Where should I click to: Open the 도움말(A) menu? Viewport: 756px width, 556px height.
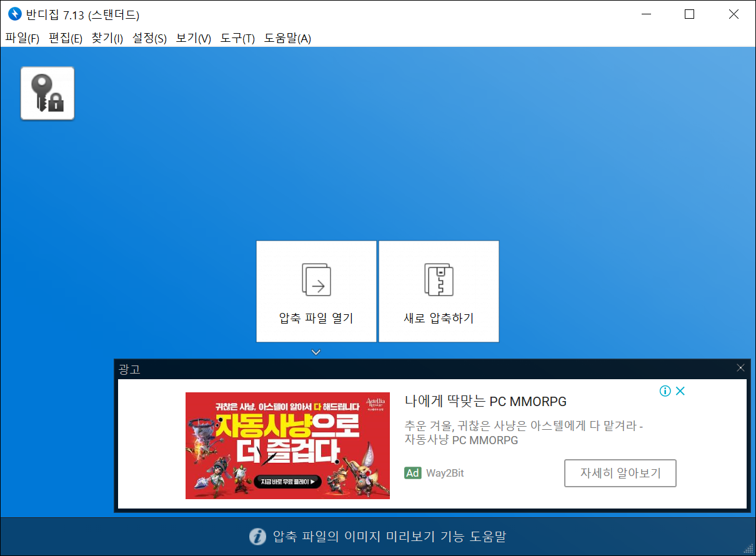tap(287, 38)
